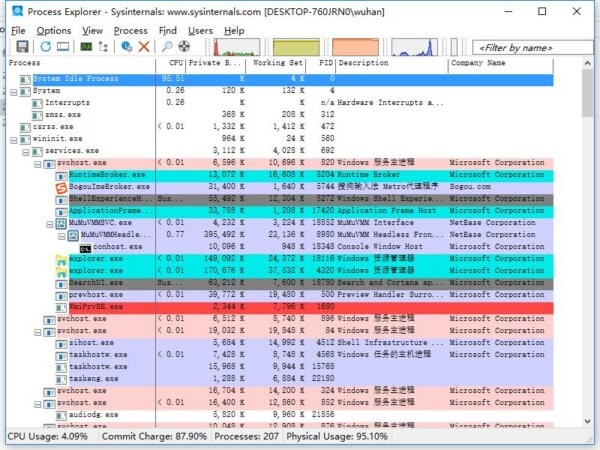Open the Help menu
Image resolution: width=600 pixels, height=450 pixels.
pos(234,31)
